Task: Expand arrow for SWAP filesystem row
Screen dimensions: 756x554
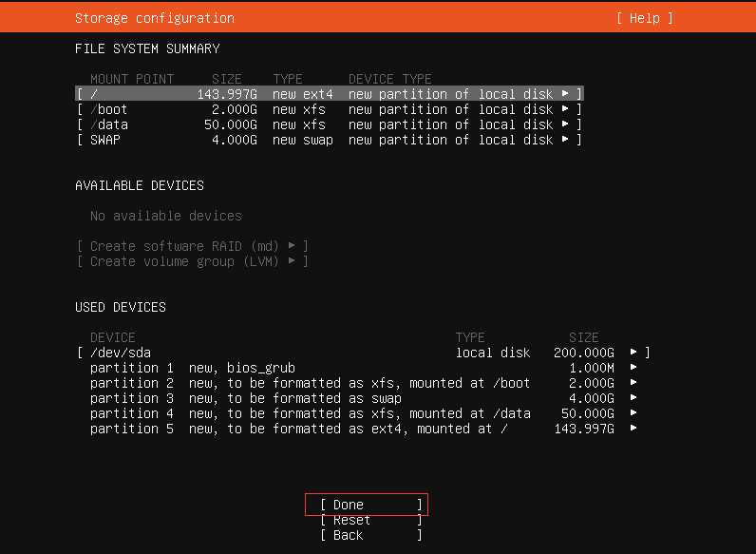Action: [x=565, y=140]
